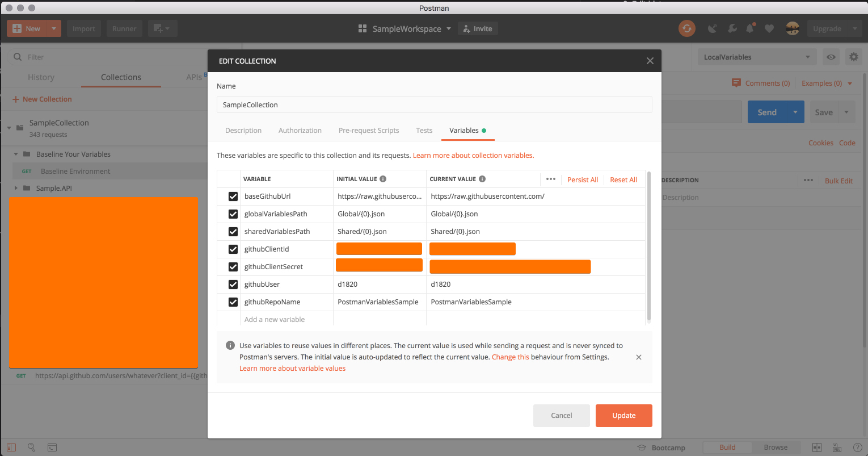Screen dimensions: 868x456
Task: Open the manage environments gear icon
Action: (x=853, y=57)
